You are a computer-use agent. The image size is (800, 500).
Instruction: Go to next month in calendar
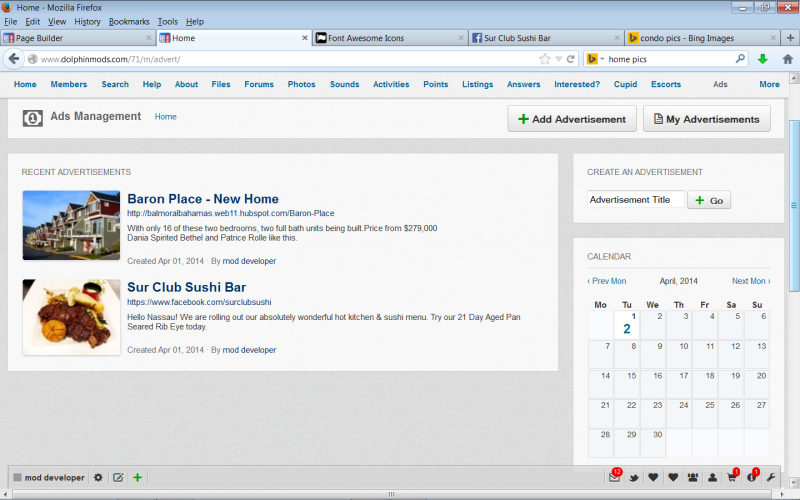point(751,281)
